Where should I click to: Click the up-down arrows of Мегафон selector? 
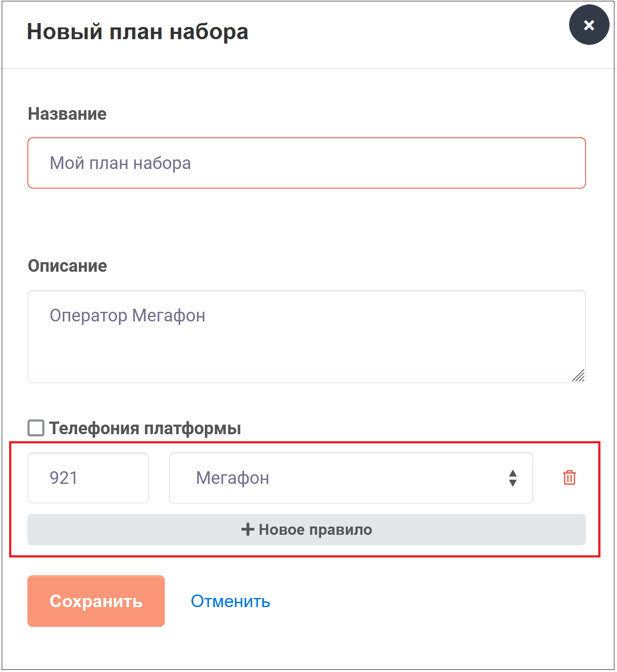tap(513, 478)
